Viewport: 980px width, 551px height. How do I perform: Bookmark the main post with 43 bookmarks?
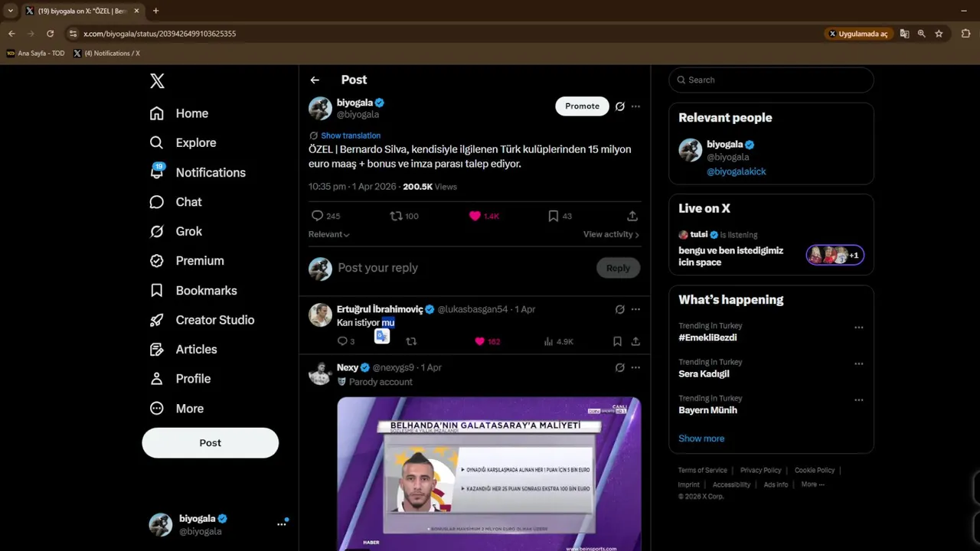point(553,216)
